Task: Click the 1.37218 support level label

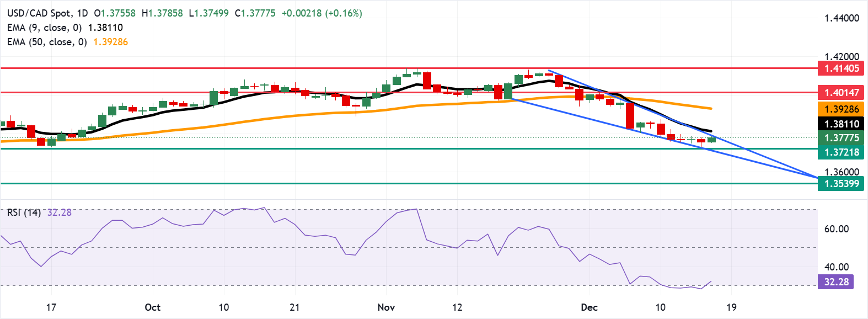Action: click(x=842, y=152)
